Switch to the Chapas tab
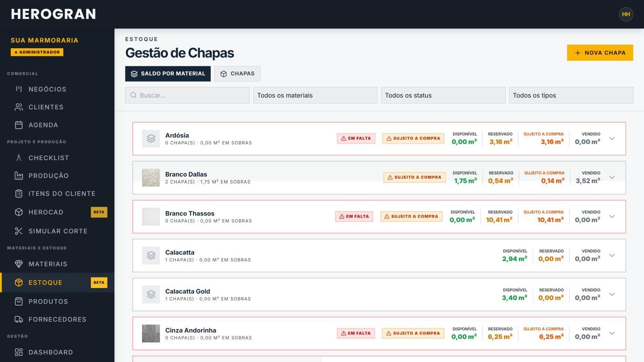 click(237, 74)
